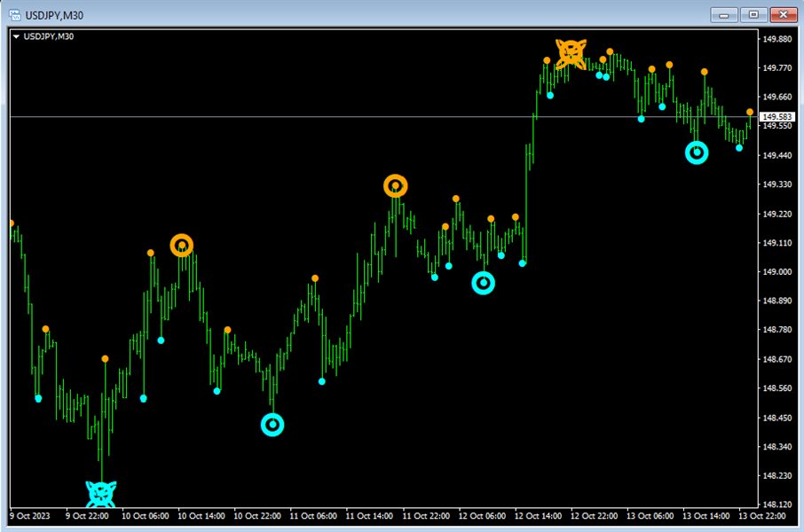
Task: Click the 13 Oct 14:00 time label
Action: click(x=706, y=516)
